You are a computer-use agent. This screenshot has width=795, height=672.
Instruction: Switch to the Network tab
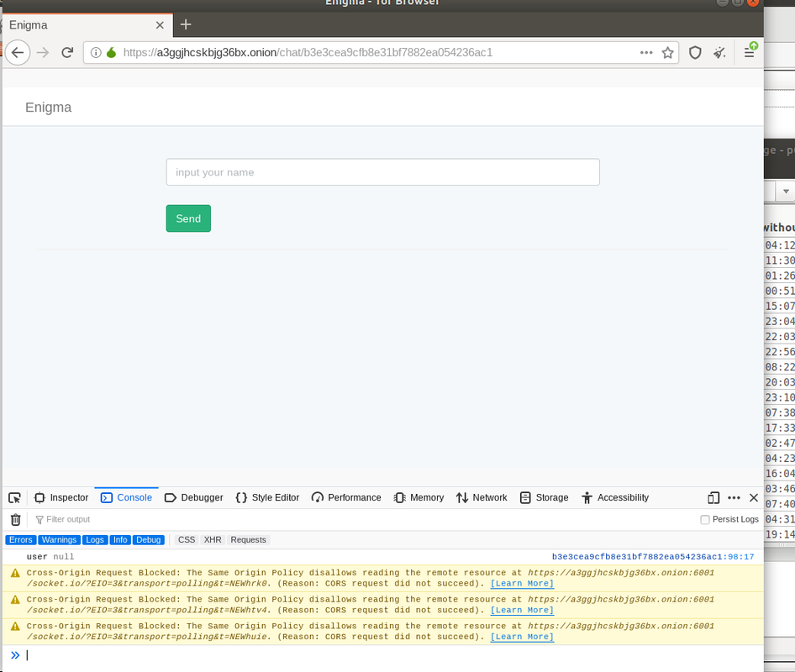tap(482, 497)
